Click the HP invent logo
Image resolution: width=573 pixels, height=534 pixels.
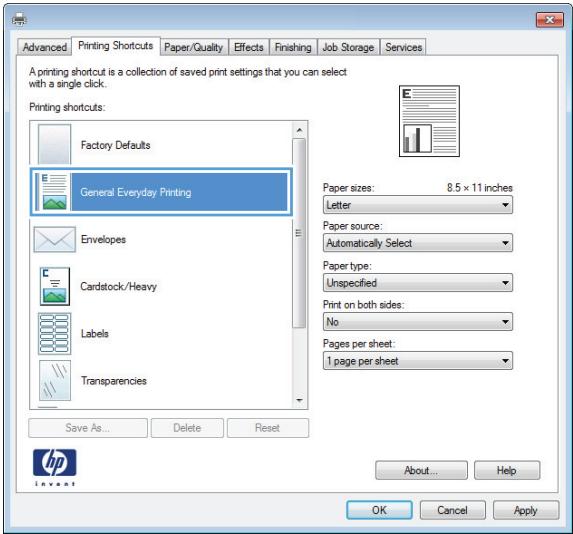coord(54,467)
